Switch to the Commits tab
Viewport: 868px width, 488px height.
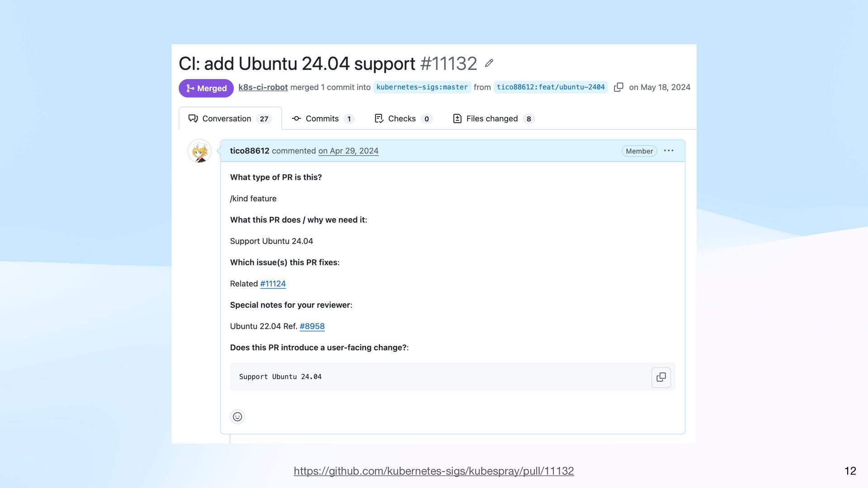(322, 118)
